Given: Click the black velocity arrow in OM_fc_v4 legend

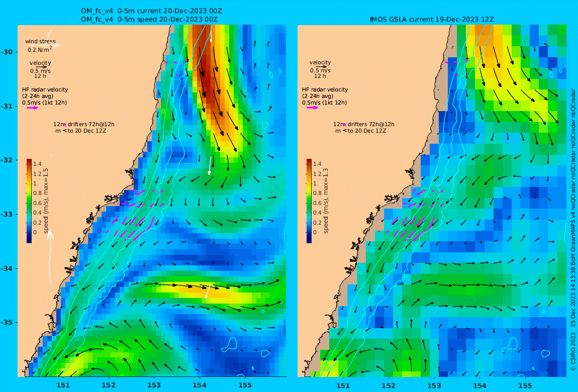Looking at the screenshot, I should click(41, 67).
